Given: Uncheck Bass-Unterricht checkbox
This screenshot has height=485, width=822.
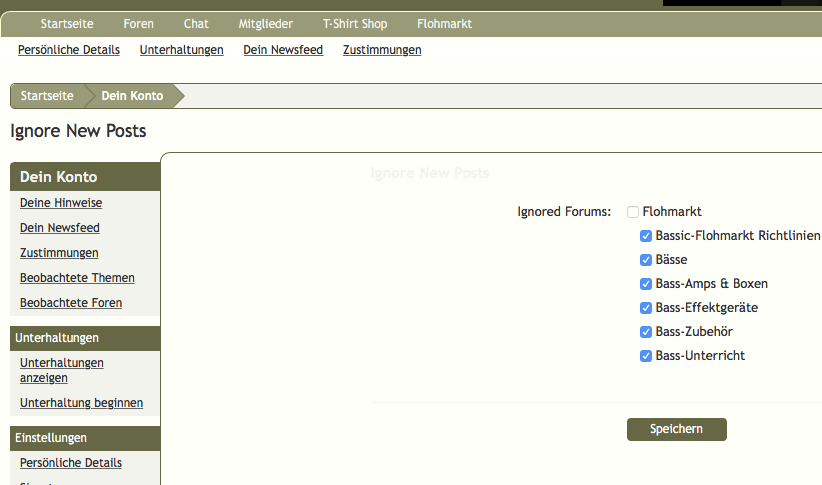Looking at the screenshot, I should (646, 356).
